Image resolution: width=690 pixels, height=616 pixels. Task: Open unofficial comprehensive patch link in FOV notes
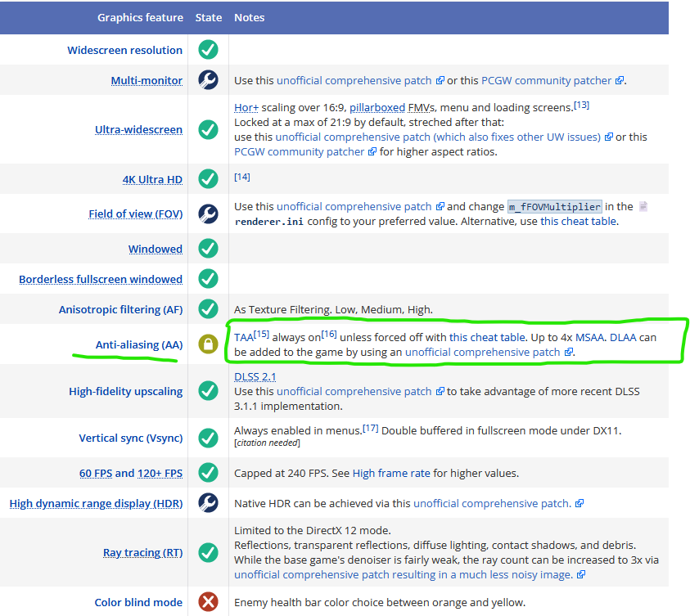360,207
